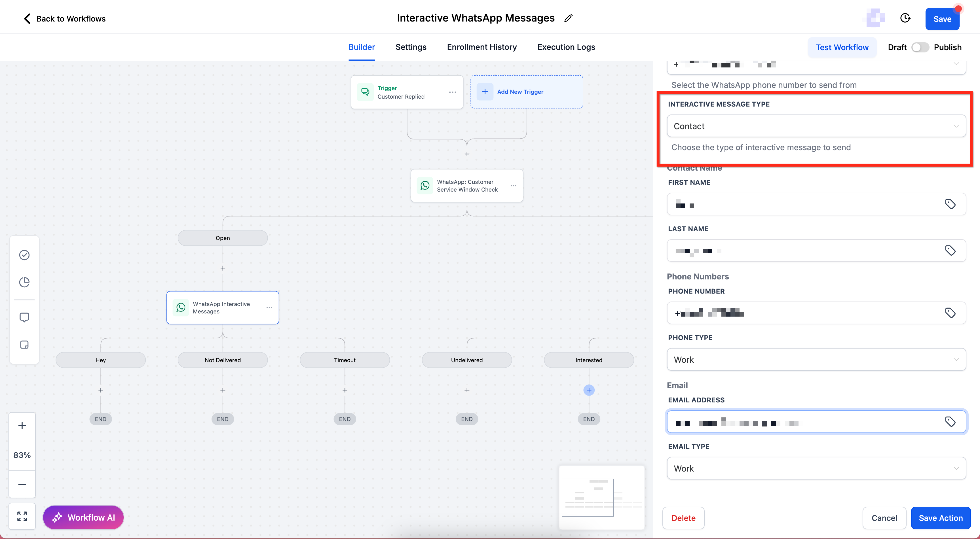The height and width of the screenshot is (539, 980).
Task: Go Back to Workflows
Action: pyautogui.click(x=65, y=19)
